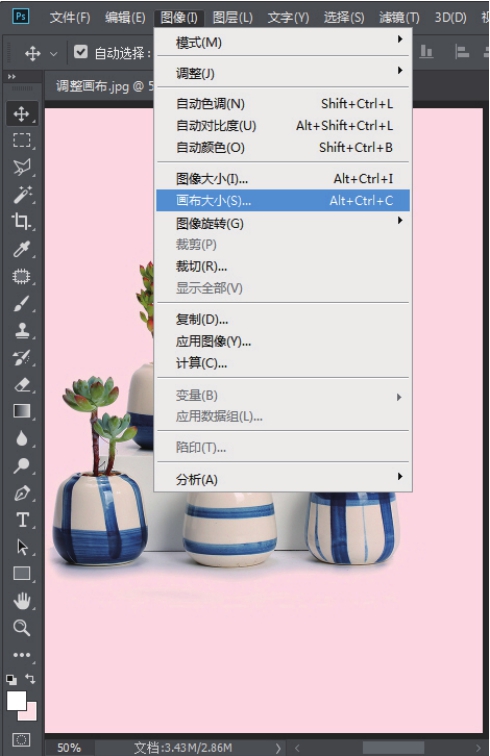Select the Horizontal Type tool
This screenshot has width=490, height=756.
tap(22, 520)
